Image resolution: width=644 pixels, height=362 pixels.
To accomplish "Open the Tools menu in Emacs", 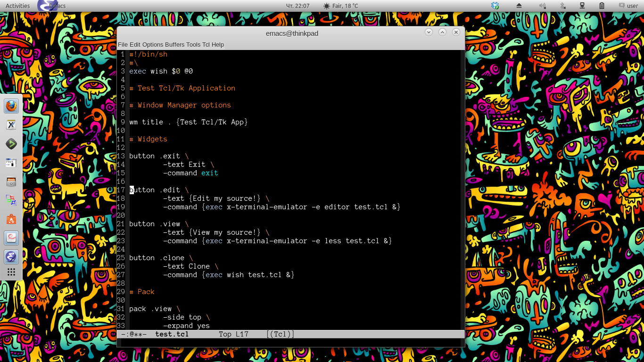I will pos(193,44).
